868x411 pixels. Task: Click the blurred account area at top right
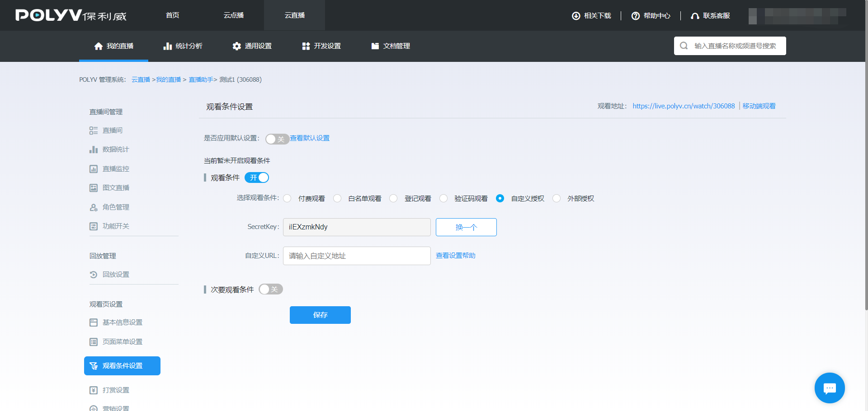pos(797,16)
